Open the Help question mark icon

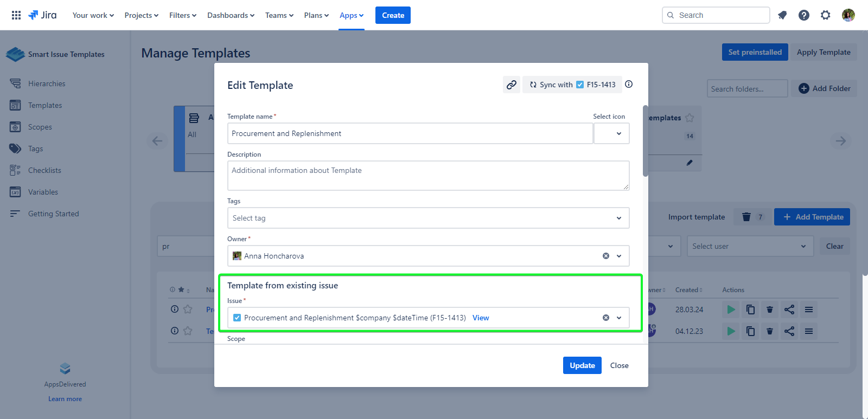click(x=803, y=15)
